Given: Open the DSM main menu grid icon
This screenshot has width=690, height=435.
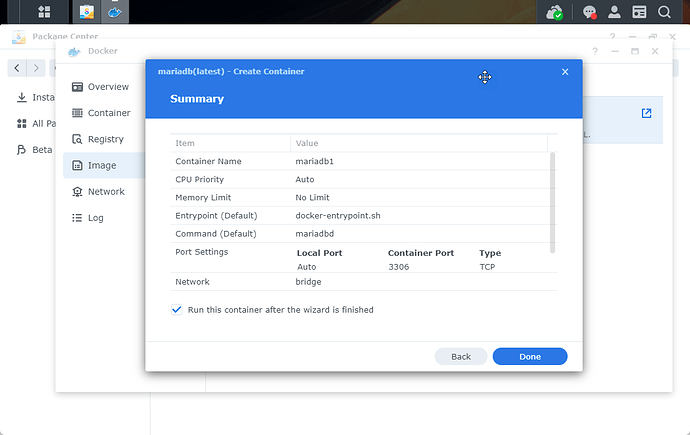Looking at the screenshot, I should point(45,13).
